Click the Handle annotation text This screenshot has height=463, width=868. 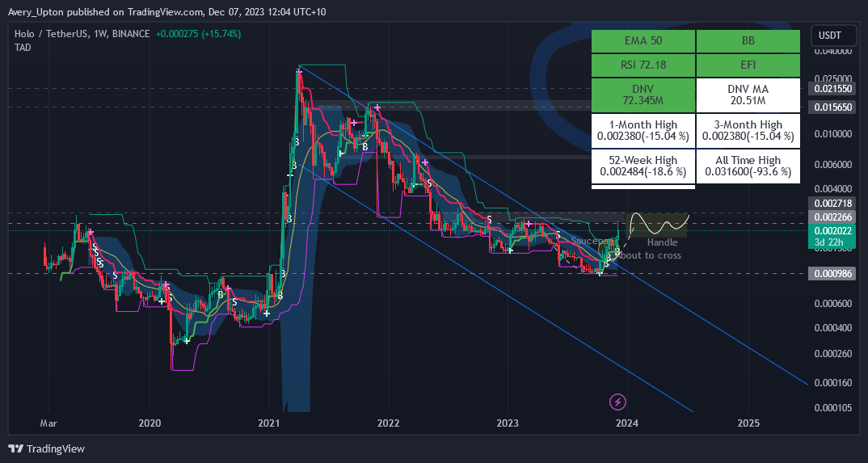click(662, 243)
